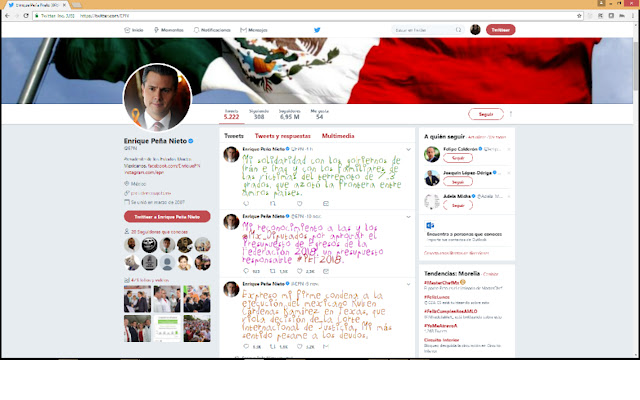Viewport: 640px width, 400px height.
Task: Dismiss the Joaquín López-Dóriga follow suggestion
Action: coord(509,173)
